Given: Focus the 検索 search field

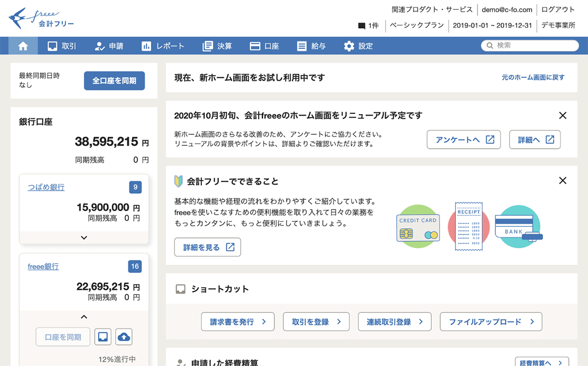Looking at the screenshot, I should [530, 46].
